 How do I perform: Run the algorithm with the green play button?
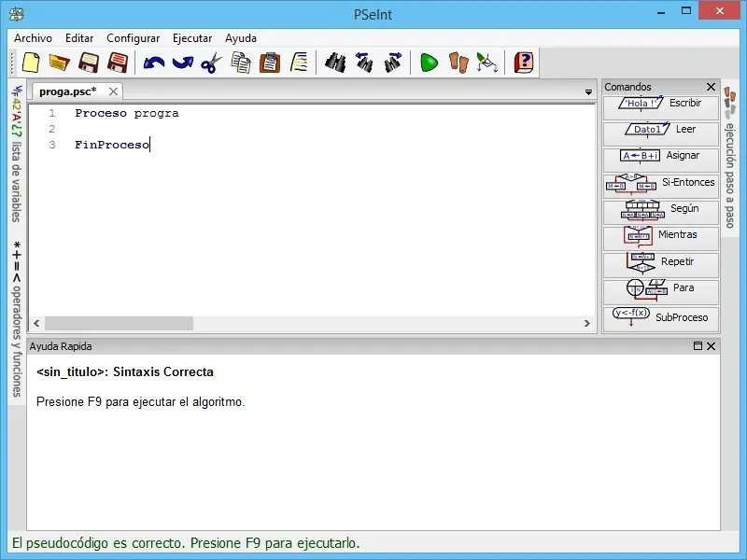click(430, 63)
